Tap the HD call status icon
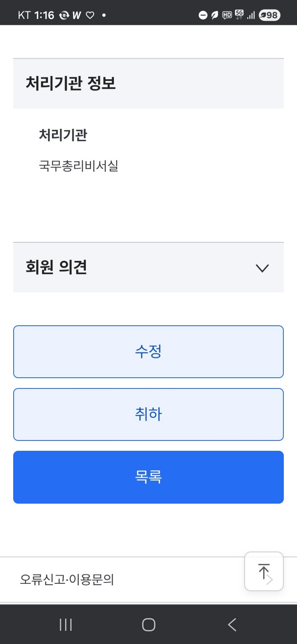Viewport: 297px width, 644px height. pyautogui.click(x=227, y=15)
